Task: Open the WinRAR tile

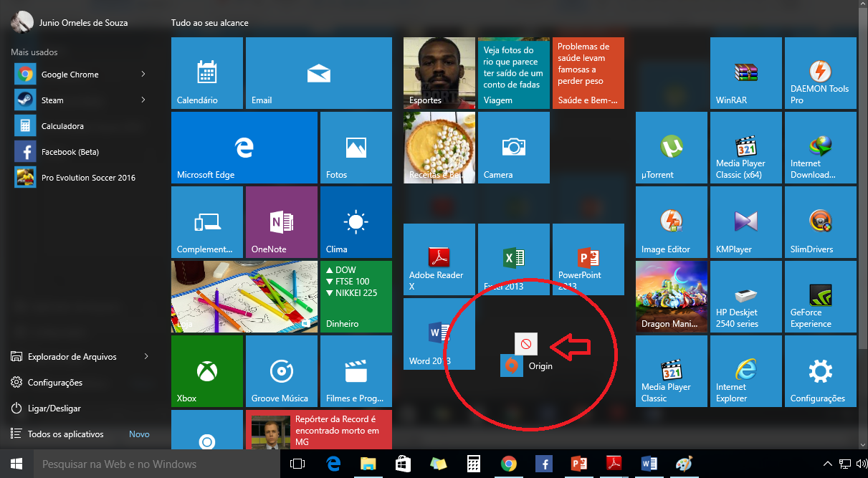Action: [746, 72]
